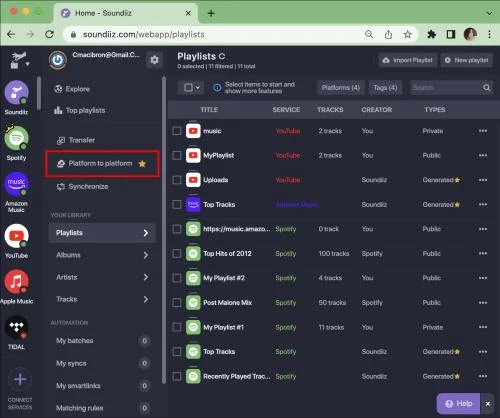
Task: Open the Spotify service icon in the sidebar
Action: (x=16, y=138)
